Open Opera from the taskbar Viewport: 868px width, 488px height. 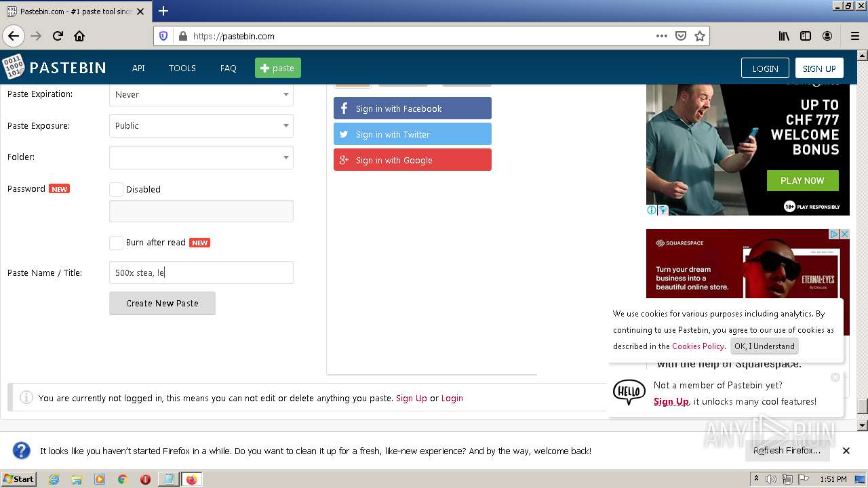[145, 479]
